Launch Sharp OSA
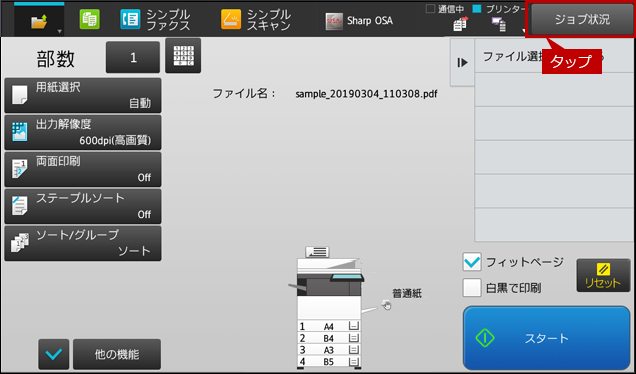Image resolution: width=636 pixels, height=374 pixels. (359, 21)
